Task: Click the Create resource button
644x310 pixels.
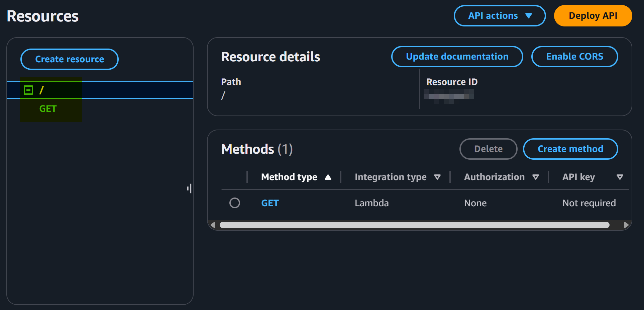Action: point(70,59)
